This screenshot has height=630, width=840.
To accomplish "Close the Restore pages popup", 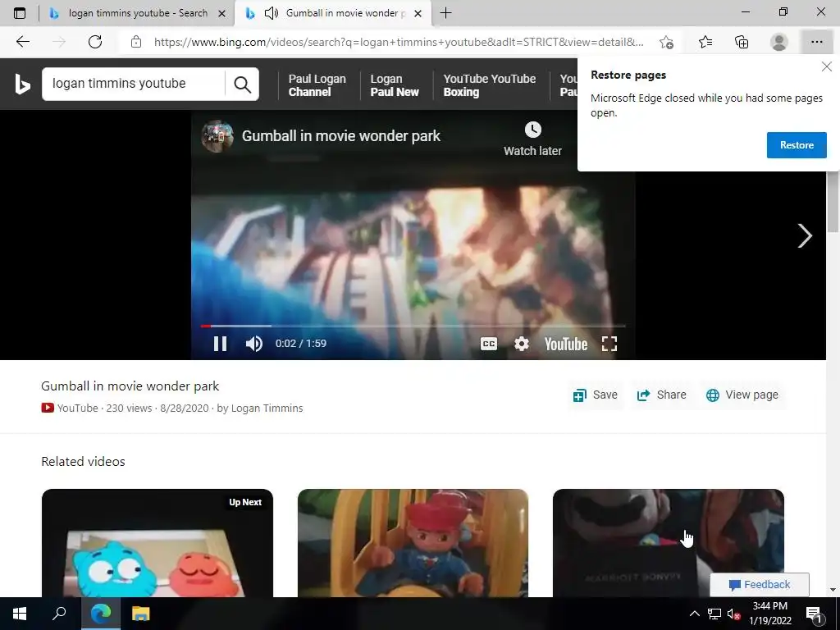I will click(x=827, y=66).
